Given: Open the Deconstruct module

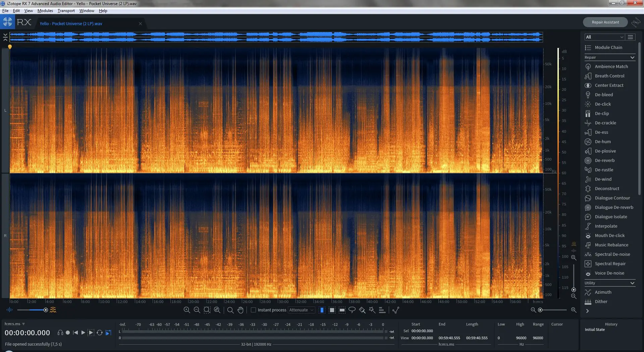Looking at the screenshot, I should click(610, 188).
